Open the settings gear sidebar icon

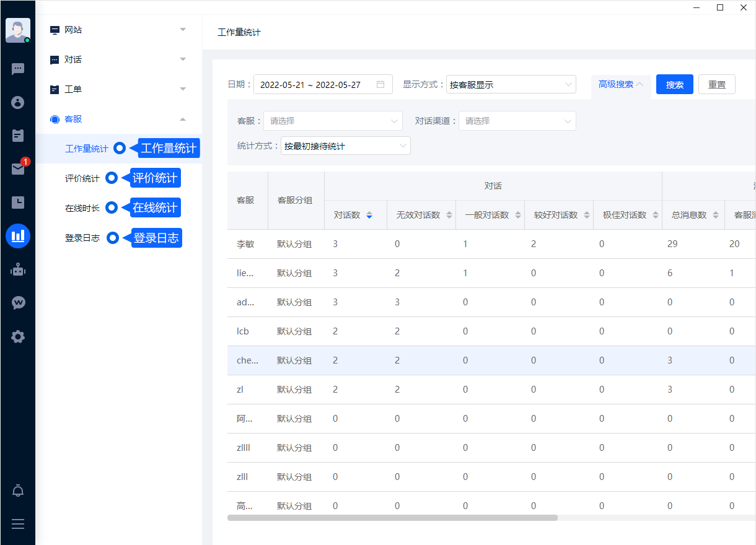18,337
